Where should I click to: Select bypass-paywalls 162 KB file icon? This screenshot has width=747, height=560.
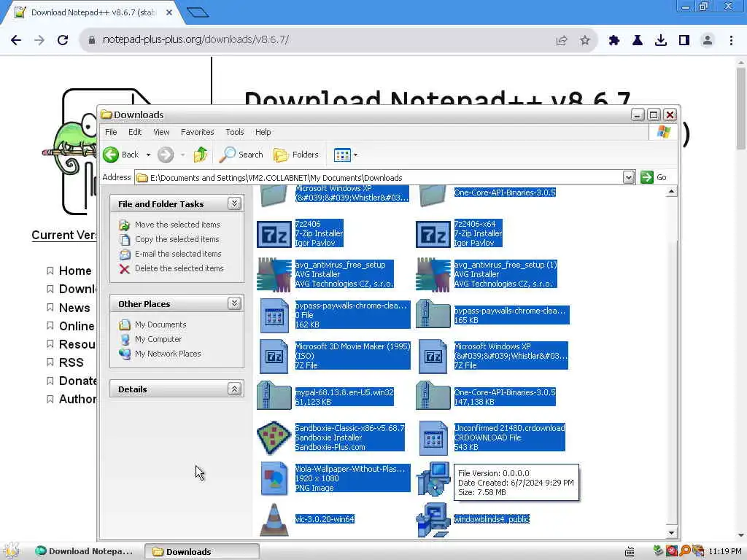274,315
